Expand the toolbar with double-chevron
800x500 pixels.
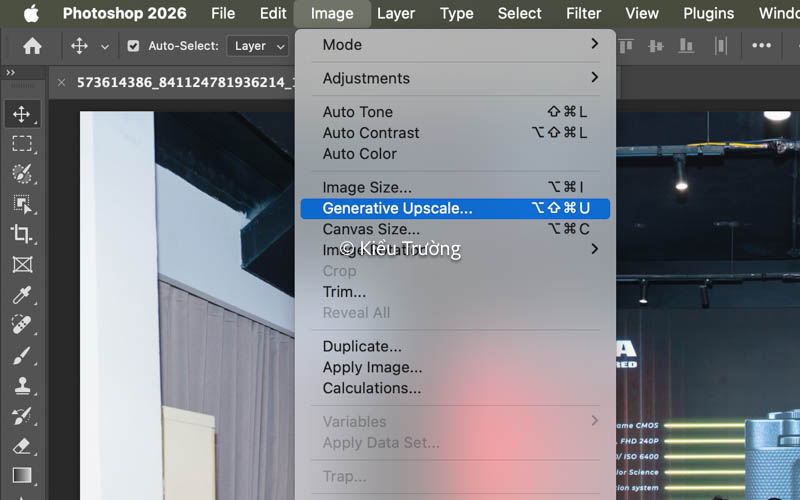10,72
